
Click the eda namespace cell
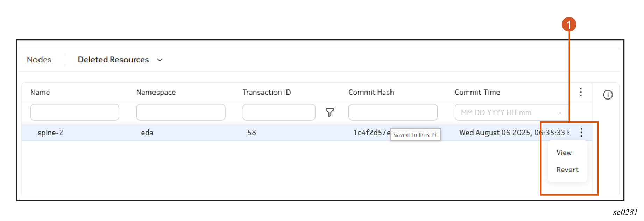[x=147, y=132]
